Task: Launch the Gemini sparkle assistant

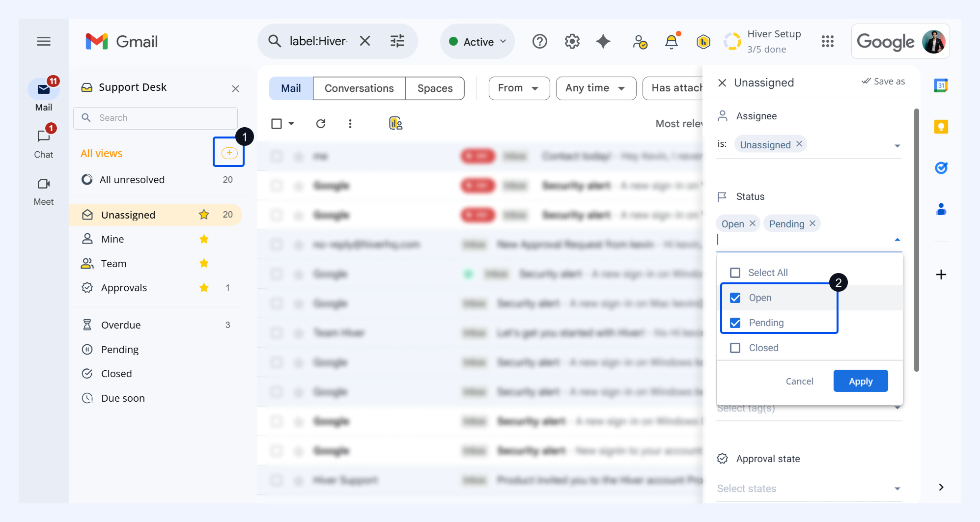Action: (x=603, y=42)
